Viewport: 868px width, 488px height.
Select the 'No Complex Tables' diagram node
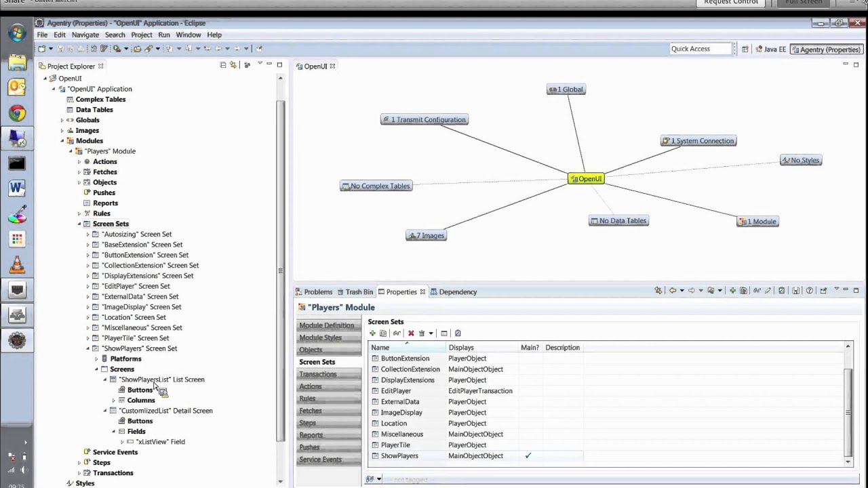click(376, 186)
